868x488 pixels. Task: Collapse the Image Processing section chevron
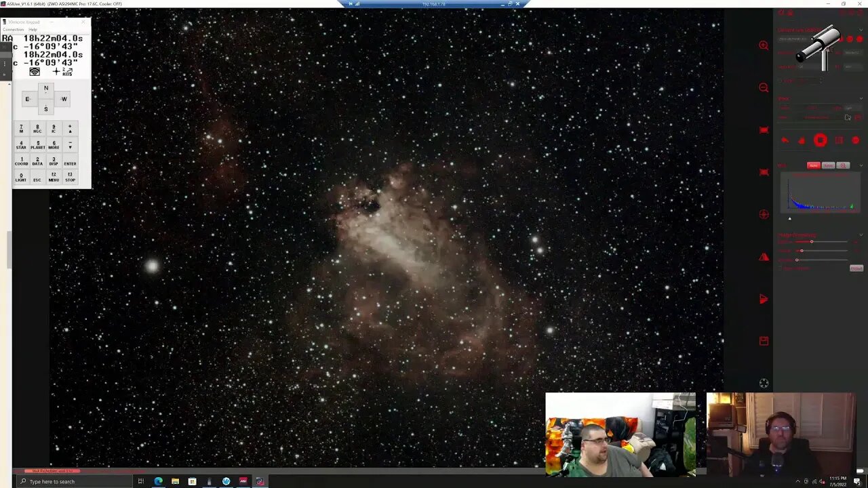click(861, 235)
